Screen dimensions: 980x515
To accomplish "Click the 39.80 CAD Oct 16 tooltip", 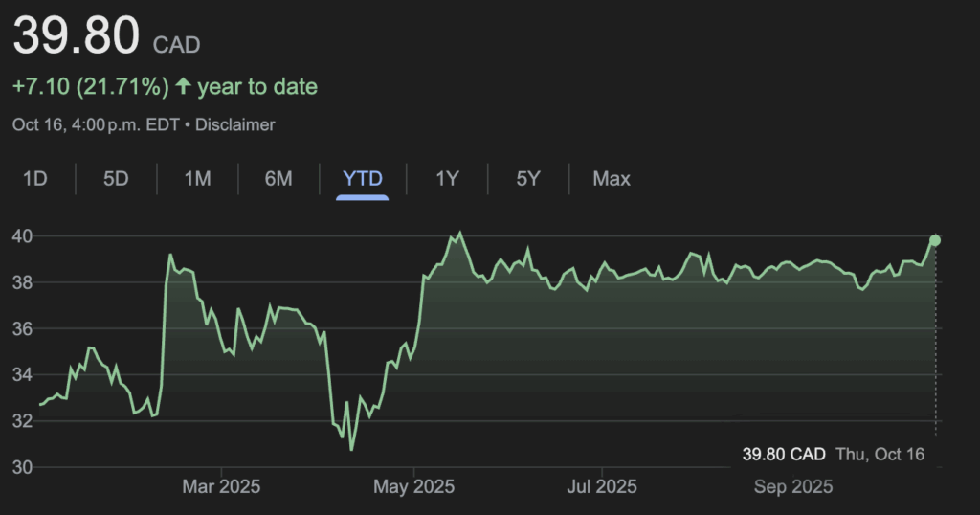I will pos(834,454).
